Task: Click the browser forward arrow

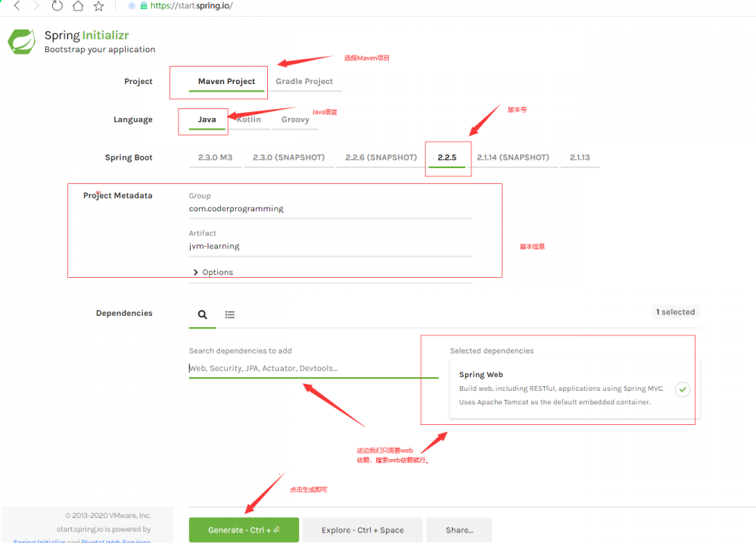Action: click(36, 6)
